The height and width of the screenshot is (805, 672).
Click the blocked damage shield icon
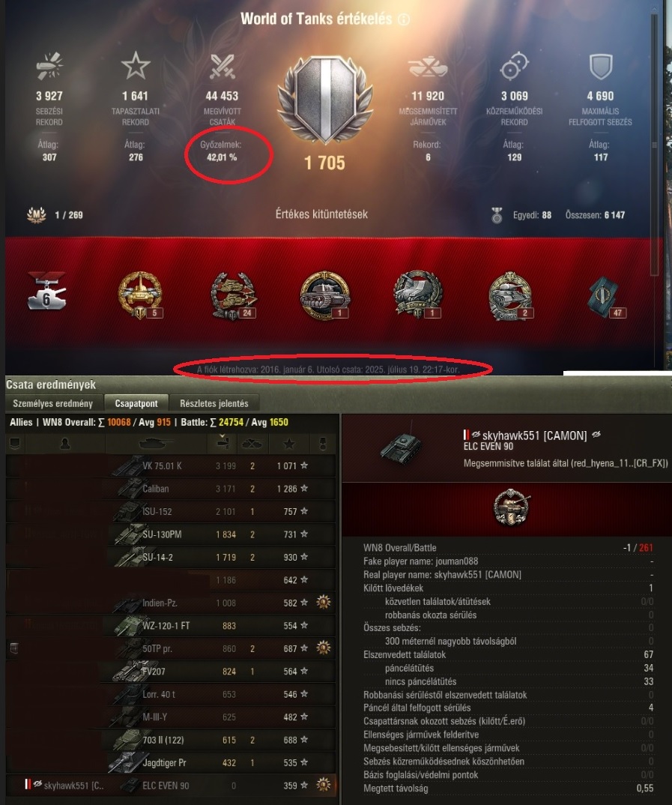click(601, 66)
